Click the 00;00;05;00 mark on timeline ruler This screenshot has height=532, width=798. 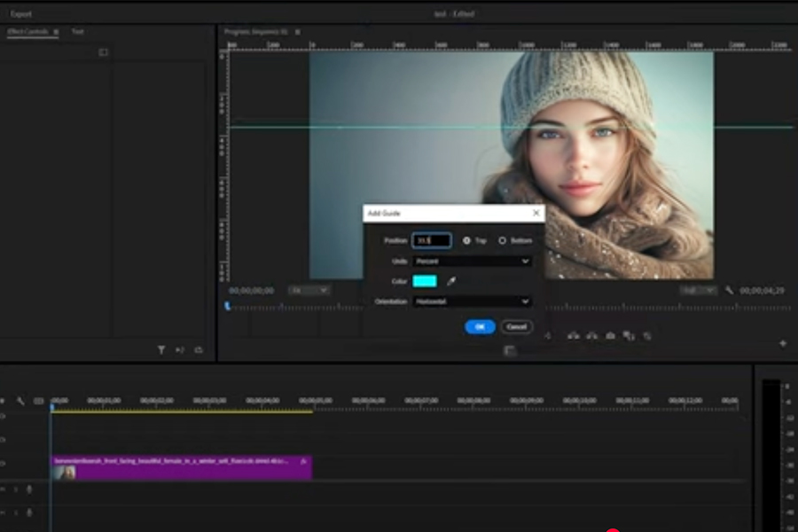click(x=315, y=401)
